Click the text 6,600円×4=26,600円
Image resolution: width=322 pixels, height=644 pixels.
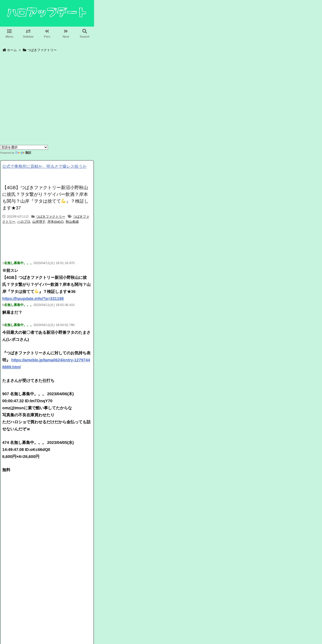pyautogui.click(x=21, y=457)
